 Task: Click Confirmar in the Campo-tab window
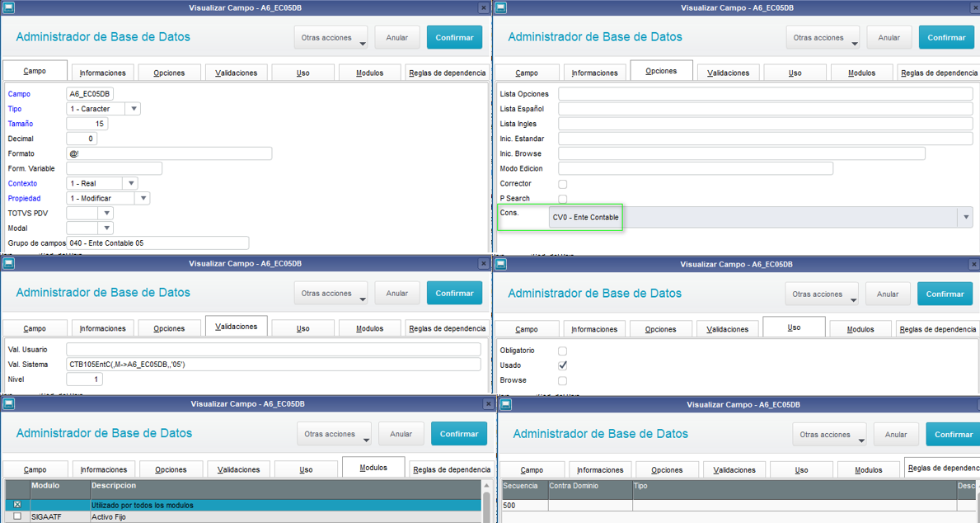point(454,38)
